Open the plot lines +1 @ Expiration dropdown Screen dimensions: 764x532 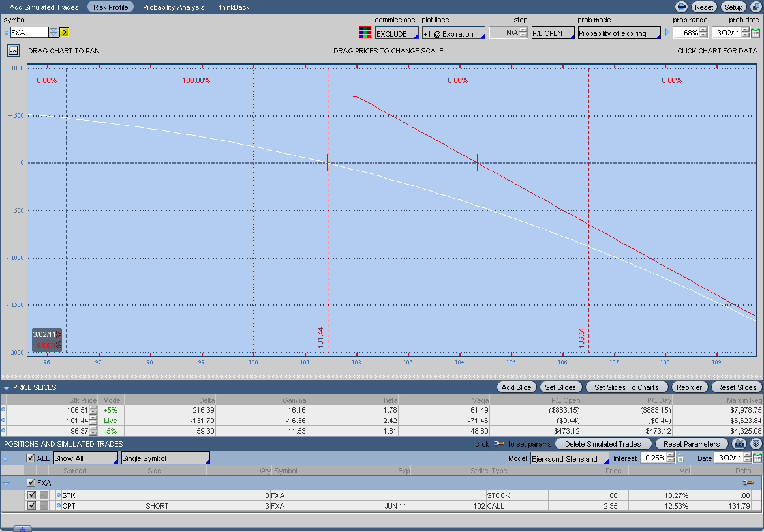[453, 33]
